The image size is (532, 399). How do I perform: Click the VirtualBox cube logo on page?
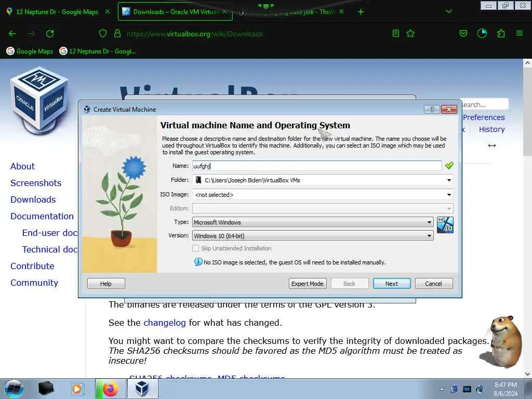[x=39, y=100]
